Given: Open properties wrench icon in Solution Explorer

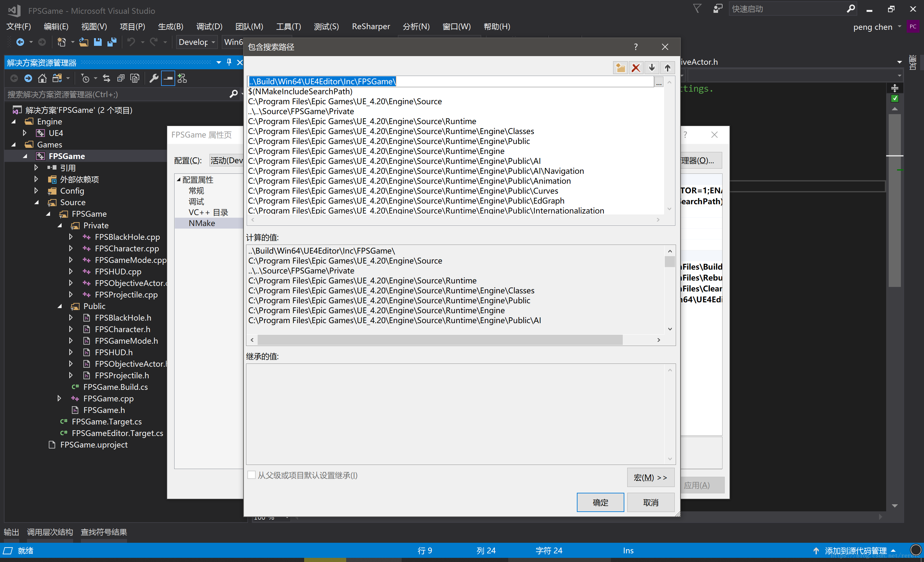Looking at the screenshot, I should [154, 78].
